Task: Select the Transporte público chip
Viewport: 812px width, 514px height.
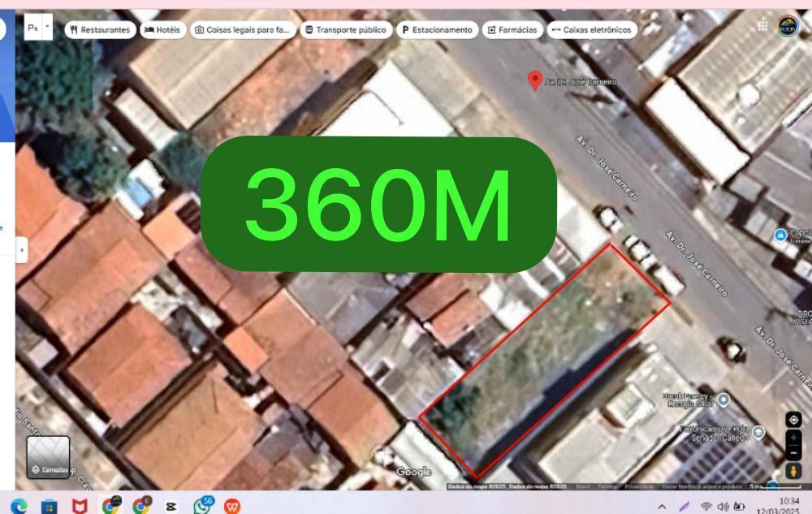Action: pyautogui.click(x=344, y=30)
